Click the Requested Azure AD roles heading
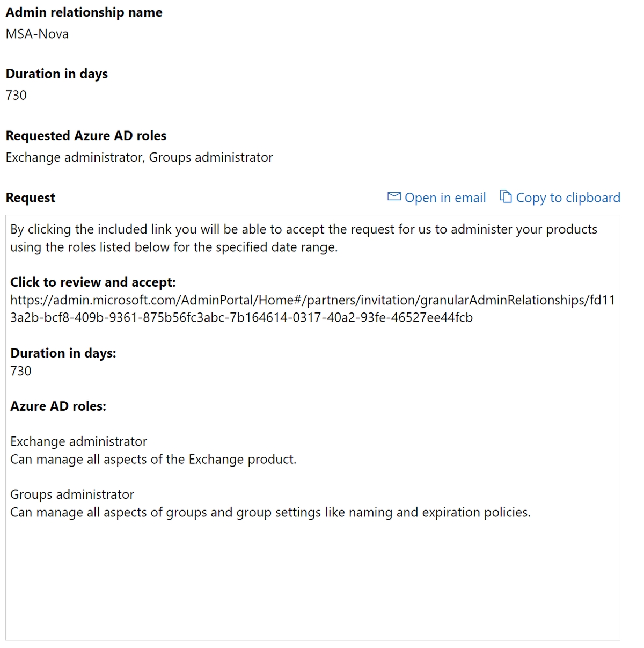This screenshot has height=648, width=644. 86,135
